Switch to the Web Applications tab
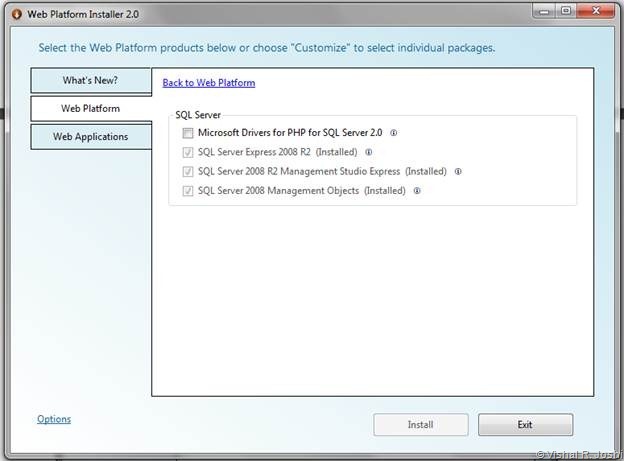 pyautogui.click(x=90, y=136)
